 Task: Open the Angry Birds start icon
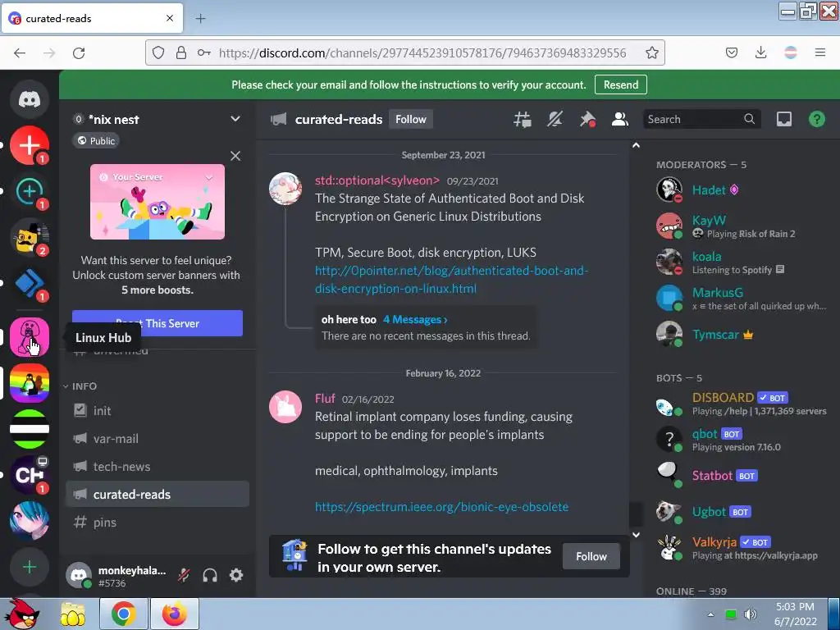(x=22, y=614)
